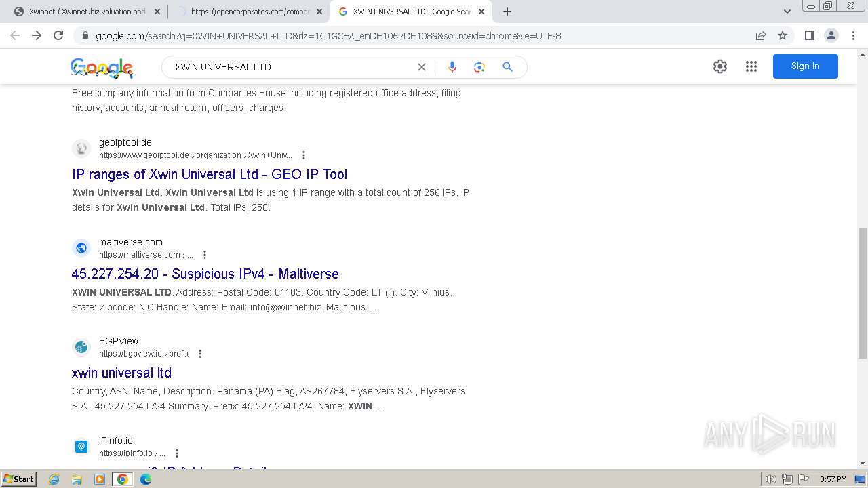The width and height of the screenshot is (868, 488).
Task: Sign in to Google account
Action: (x=805, y=66)
